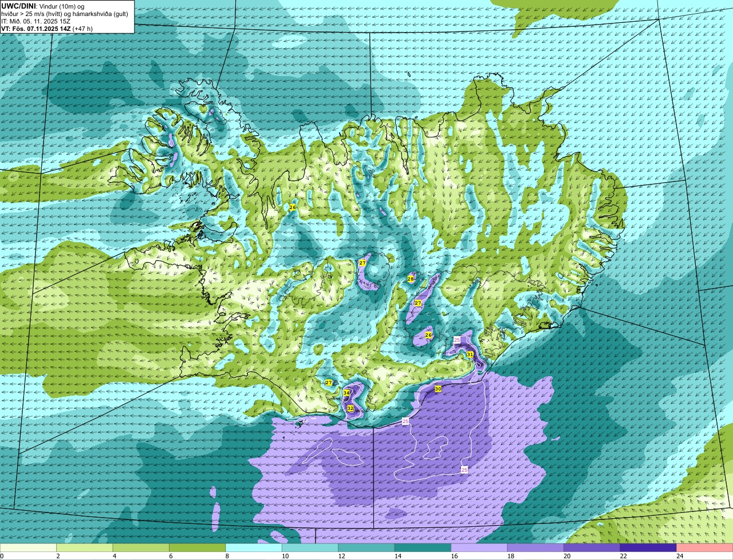Click the teal 12–14 legend swatch

click(367, 547)
